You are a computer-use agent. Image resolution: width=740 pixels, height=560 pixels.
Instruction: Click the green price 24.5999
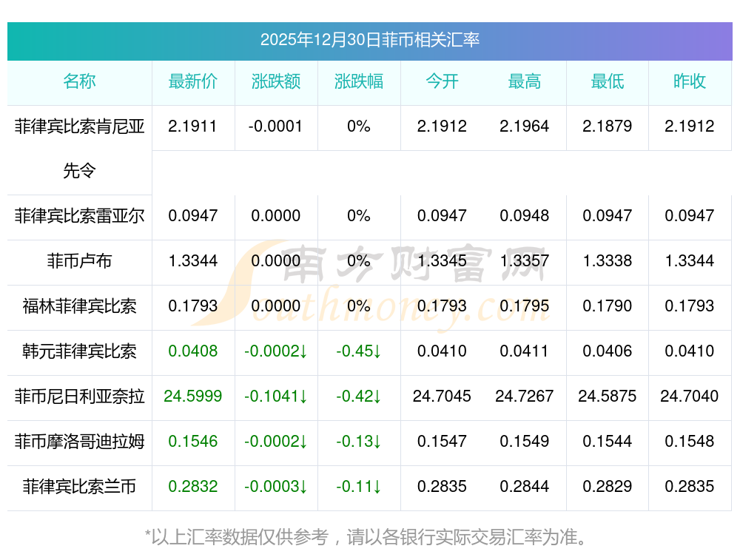coord(192,396)
